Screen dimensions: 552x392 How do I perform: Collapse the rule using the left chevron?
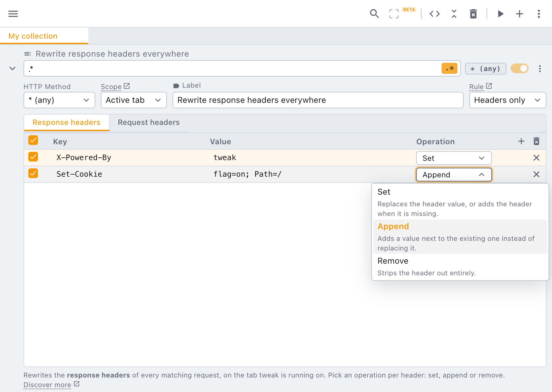[x=12, y=68]
